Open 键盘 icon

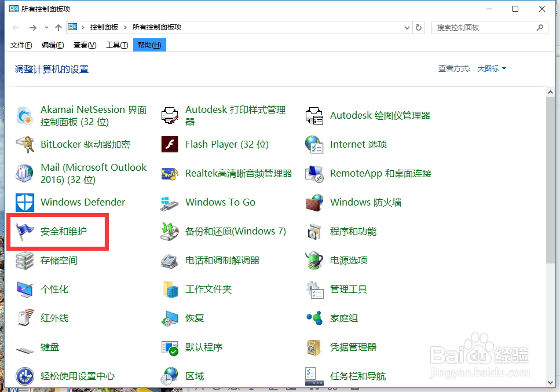tap(25, 349)
